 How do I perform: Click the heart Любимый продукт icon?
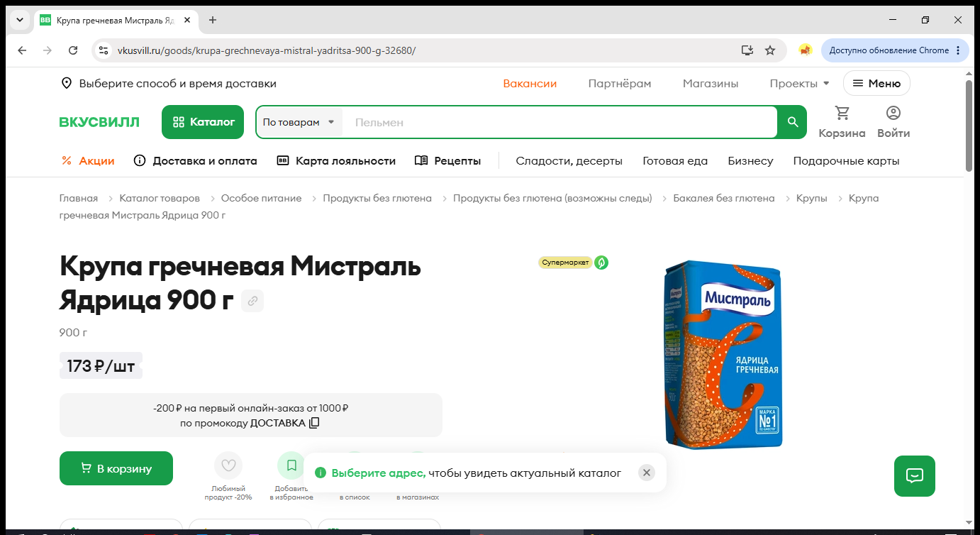coord(228,465)
